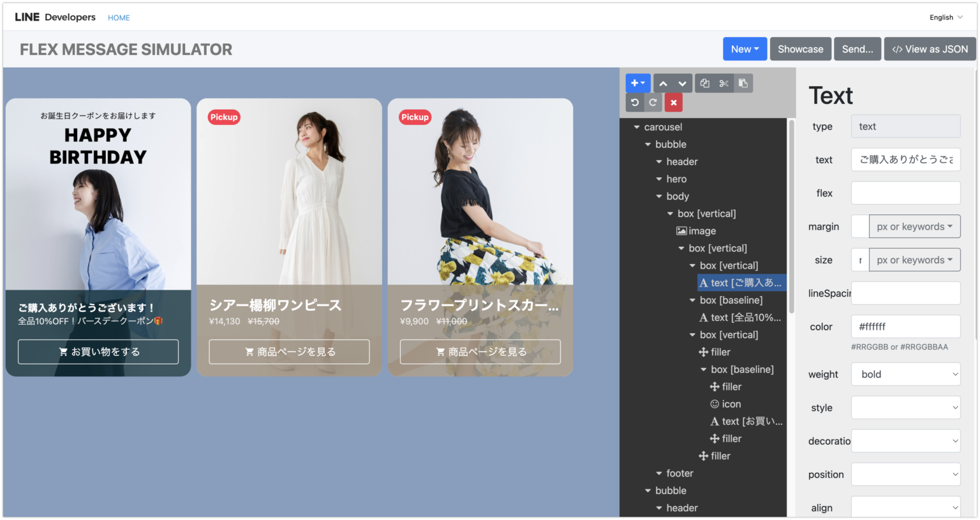Click the move down arrow button
The height and width of the screenshot is (520, 980).
click(682, 84)
